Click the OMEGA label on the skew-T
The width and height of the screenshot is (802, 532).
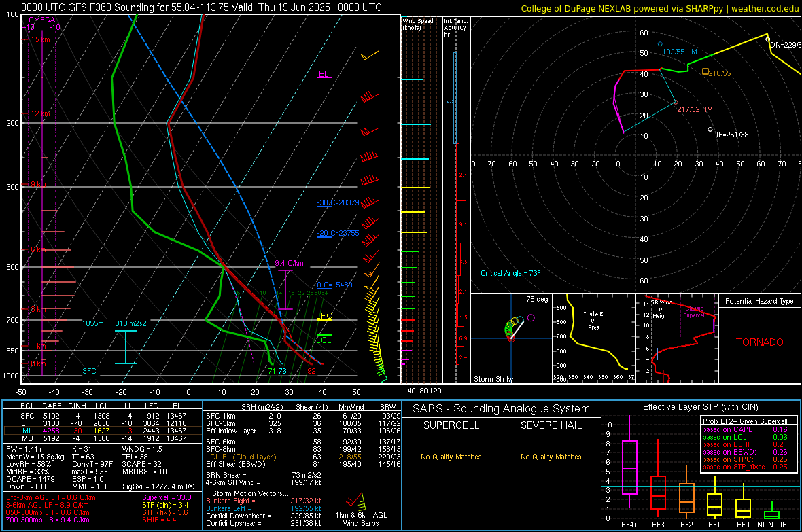tap(42, 20)
